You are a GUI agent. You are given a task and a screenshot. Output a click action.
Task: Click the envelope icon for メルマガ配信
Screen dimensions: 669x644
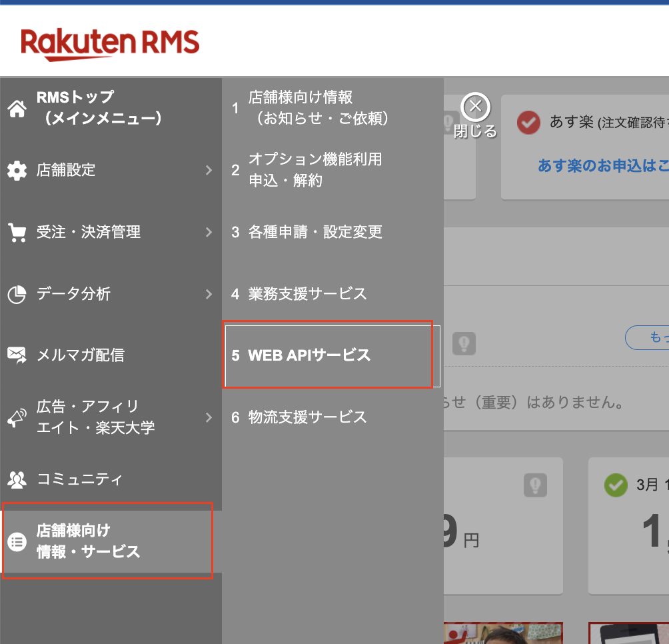(17, 355)
